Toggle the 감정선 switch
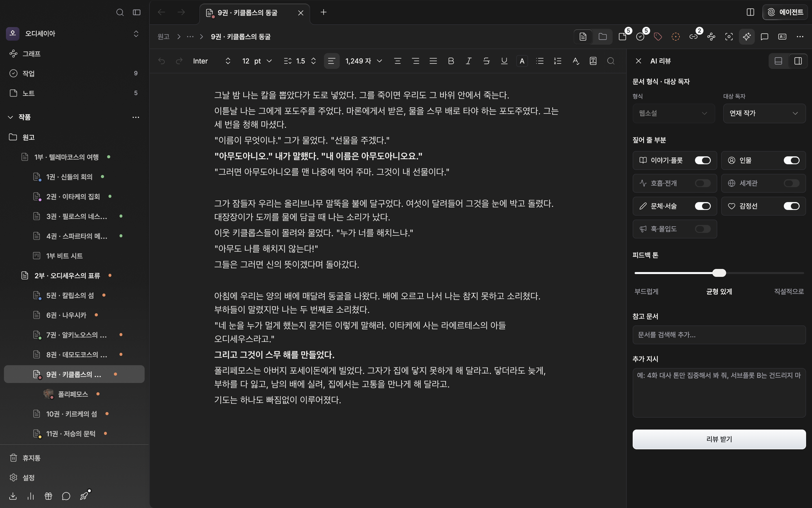 [x=791, y=206]
